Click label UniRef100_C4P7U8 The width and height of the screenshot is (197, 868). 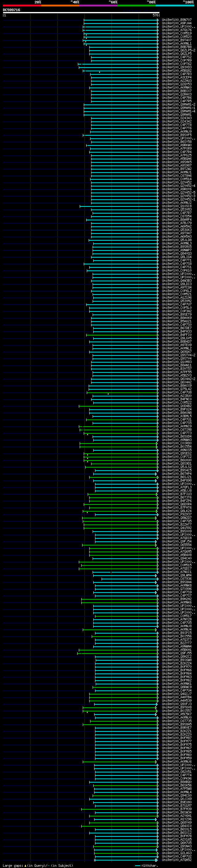[x=176, y=392]
